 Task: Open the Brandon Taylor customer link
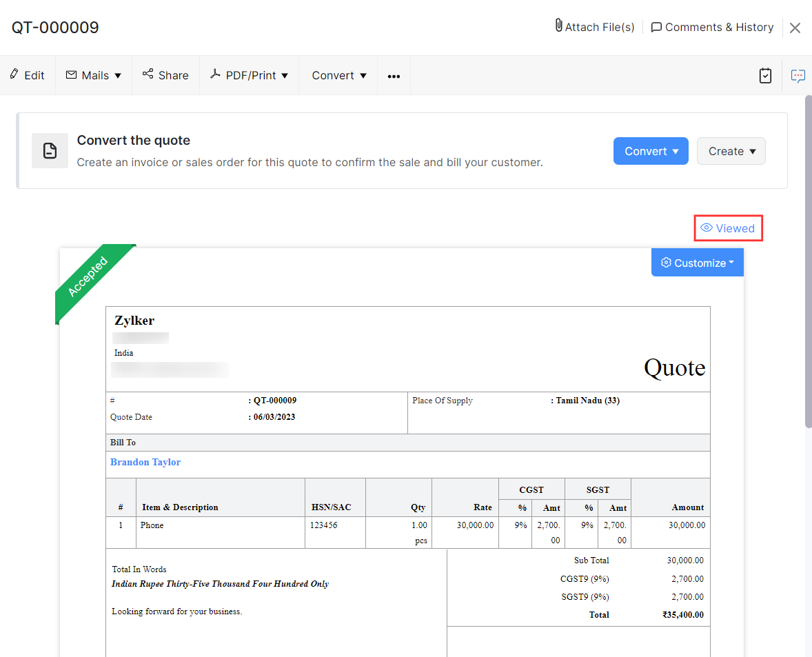coord(145,462)
